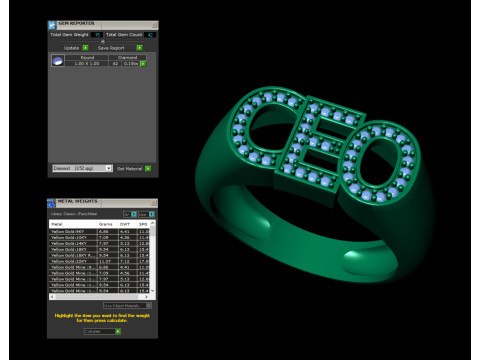Click the Set Material label
The width and height of the screenshot is (480, 360).
pyautogui.click(x=130, y=169)
